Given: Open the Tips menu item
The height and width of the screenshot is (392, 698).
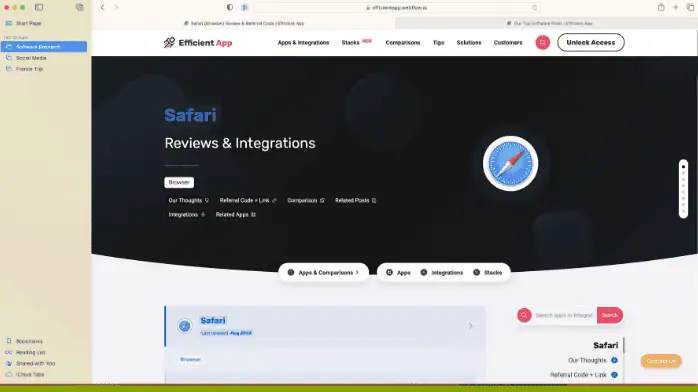Looking at the screenshot, I should pos(438,43).
